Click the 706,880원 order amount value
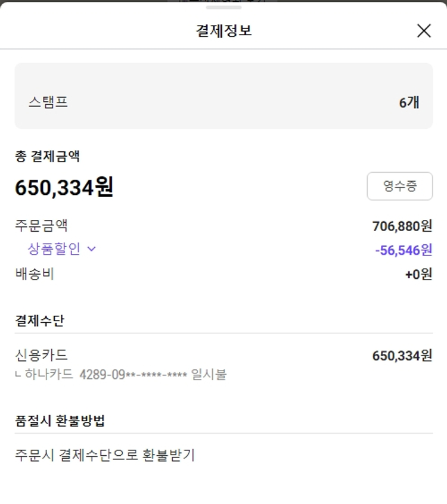Viewport: 447px width, 504px height. coord(402,226)
